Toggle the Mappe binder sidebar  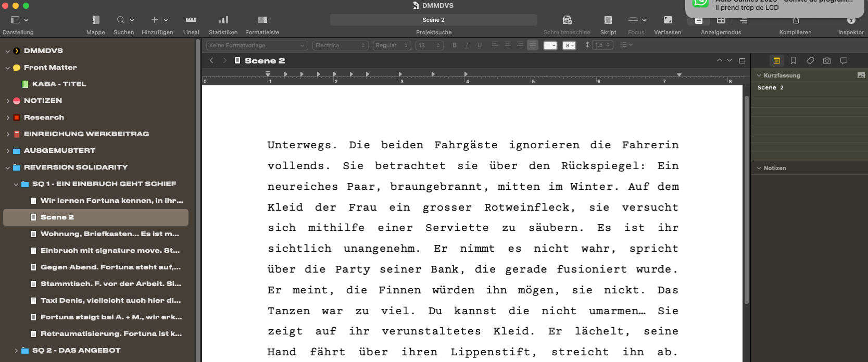pyautogui.click(x=96, y=20)
